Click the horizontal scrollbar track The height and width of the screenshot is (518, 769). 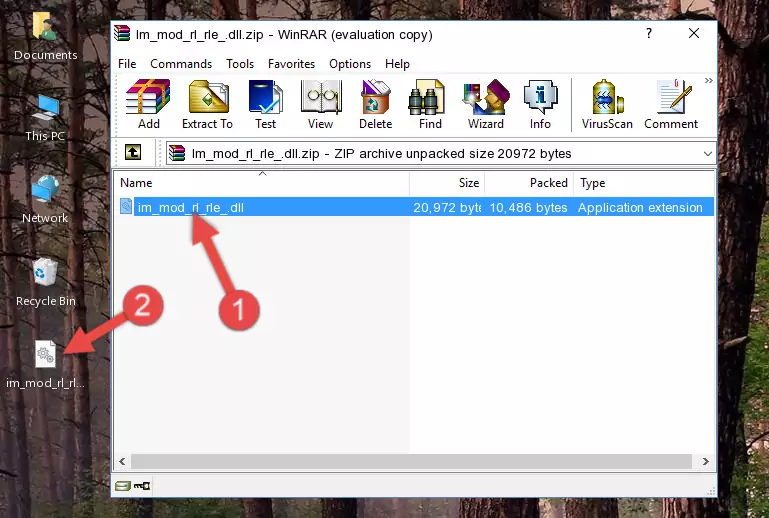pyautogui.click(x=411, y=461)
